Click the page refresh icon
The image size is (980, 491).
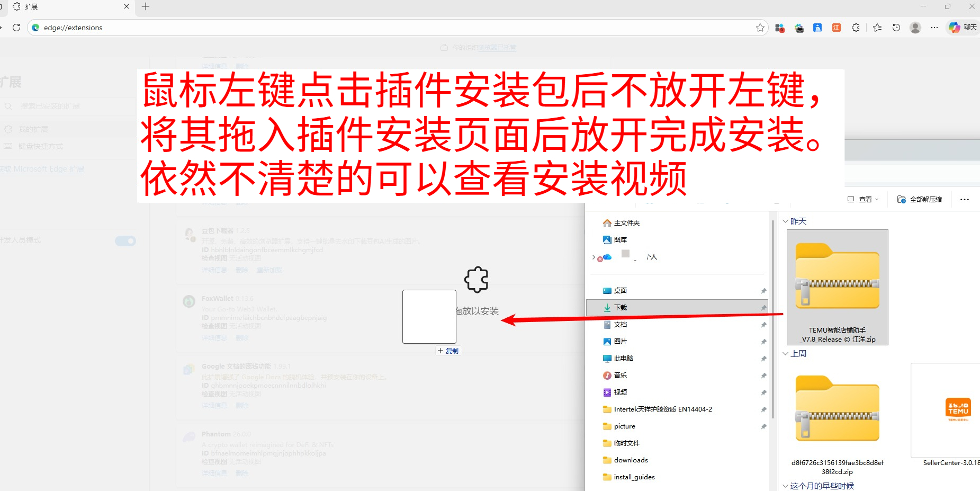click(16, 28)
